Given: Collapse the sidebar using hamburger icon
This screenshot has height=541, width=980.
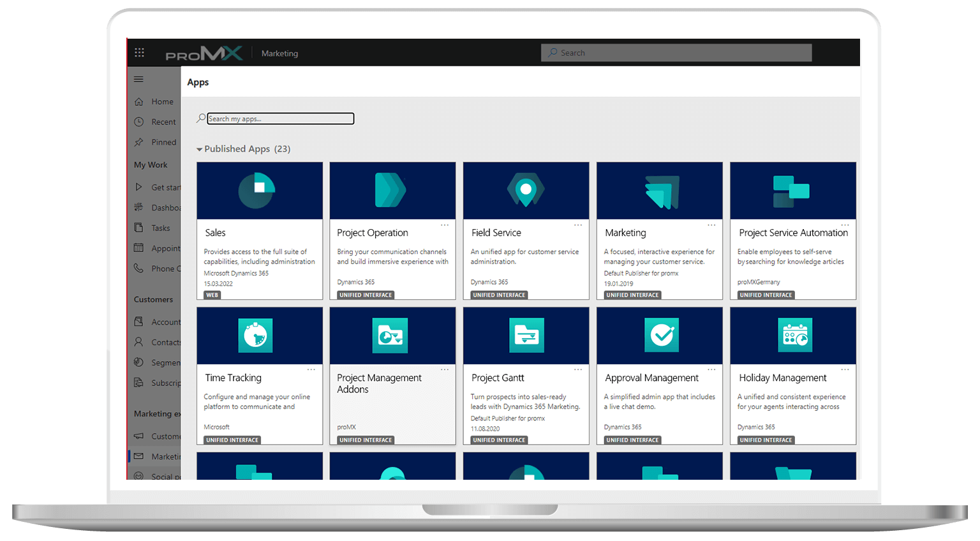Looking at the screenshot, I should point(138,79).
